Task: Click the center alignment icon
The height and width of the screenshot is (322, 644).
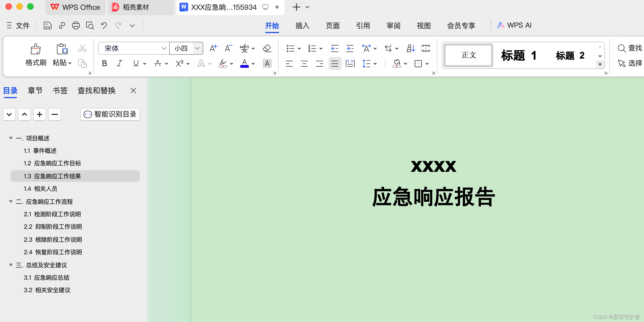Action: [304, 64]
